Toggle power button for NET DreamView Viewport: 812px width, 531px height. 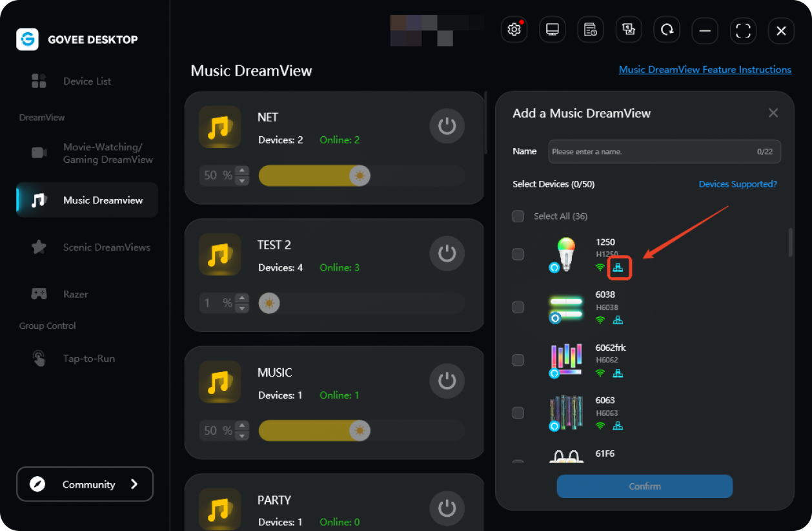pyautogui.click(x=447, y=126)
